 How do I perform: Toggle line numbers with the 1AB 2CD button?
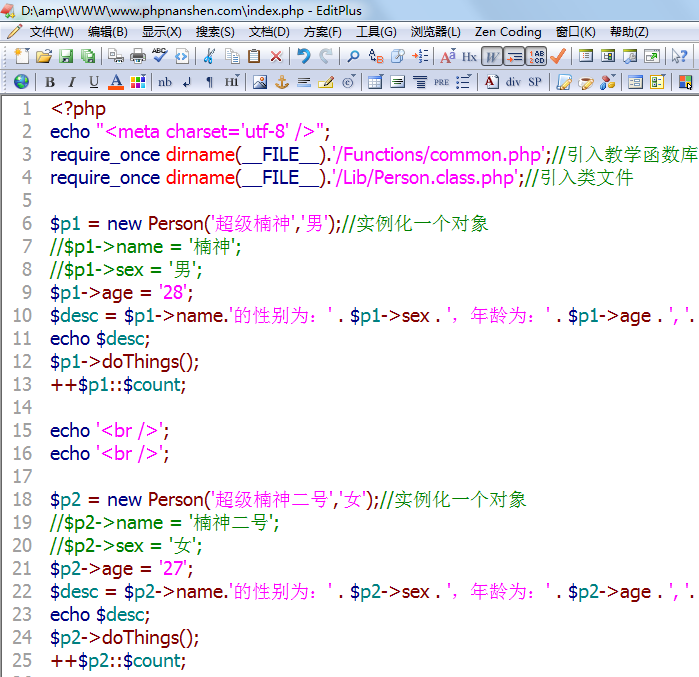[x=536, y=57]
